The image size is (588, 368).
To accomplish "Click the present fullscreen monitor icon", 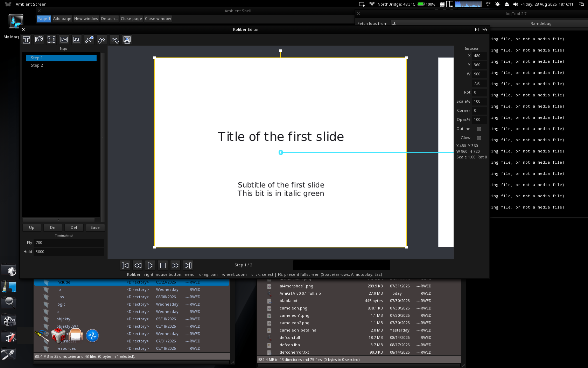I will coord(127,40).
